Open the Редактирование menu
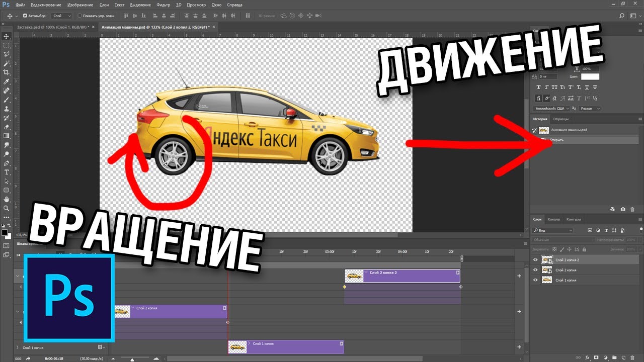 coord(46,5)
